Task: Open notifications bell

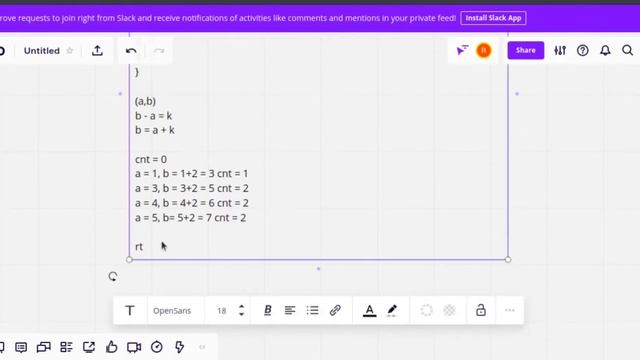Action: (605, 51)
